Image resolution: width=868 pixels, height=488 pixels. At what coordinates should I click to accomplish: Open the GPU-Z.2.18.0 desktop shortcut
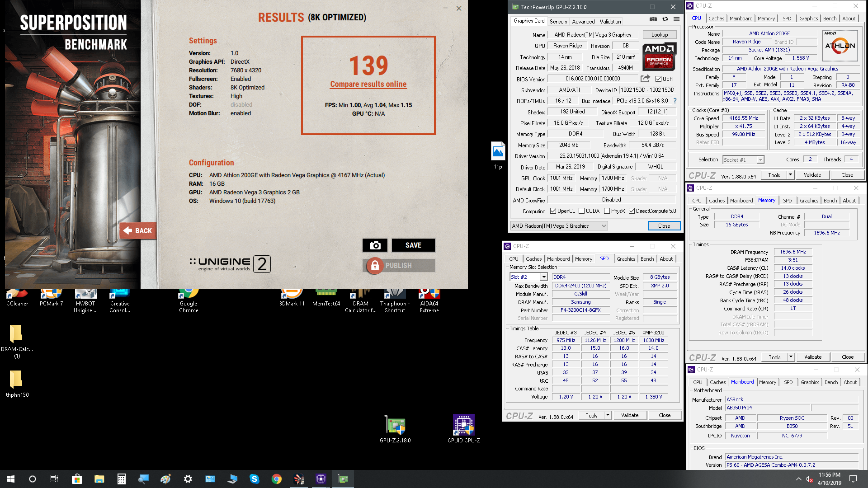tap(395, 429)
